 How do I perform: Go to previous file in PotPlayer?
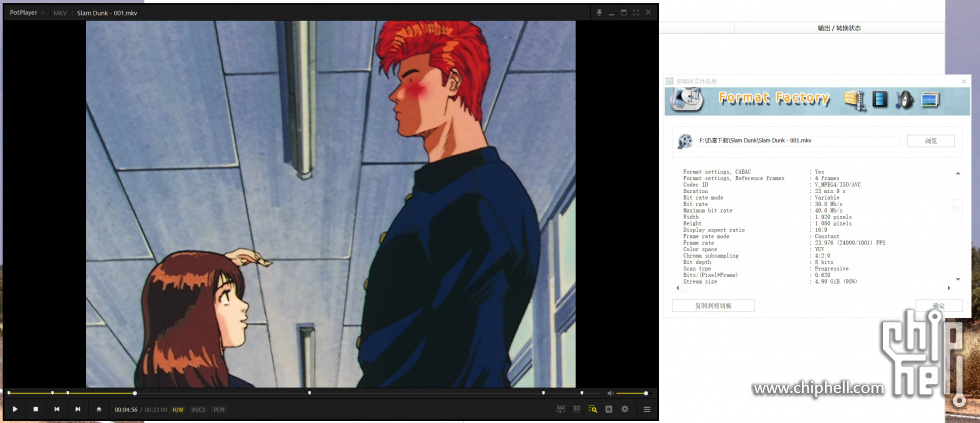coord(57,409)
